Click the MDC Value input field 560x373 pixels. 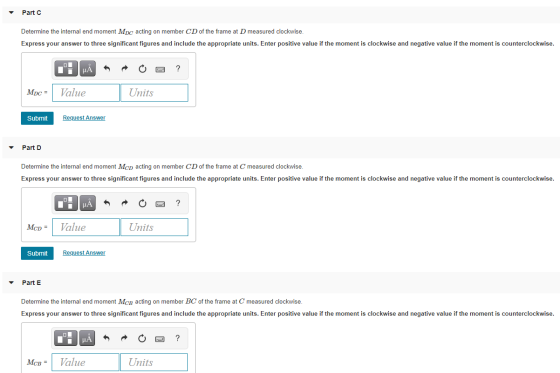pos(86,93)
